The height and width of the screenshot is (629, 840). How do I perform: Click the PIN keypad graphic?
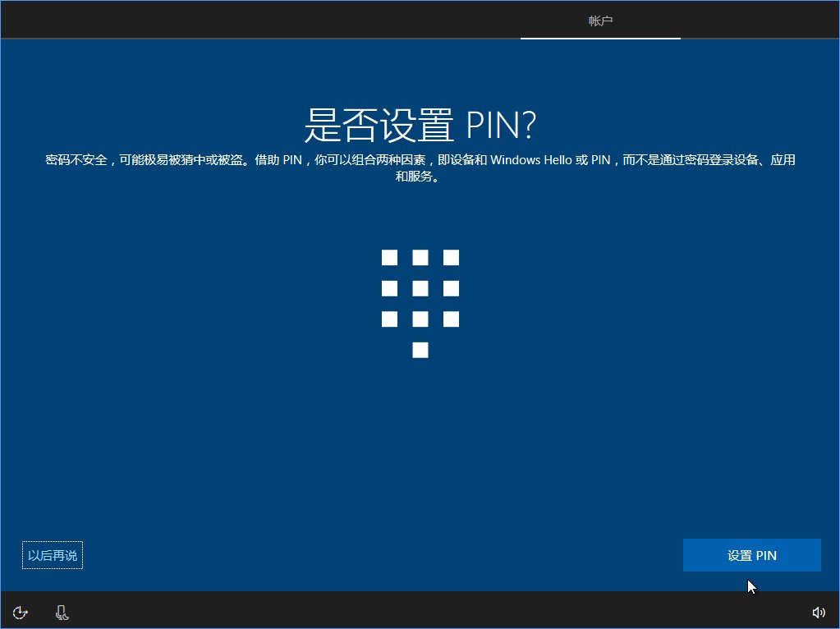(x=420, y=303)
